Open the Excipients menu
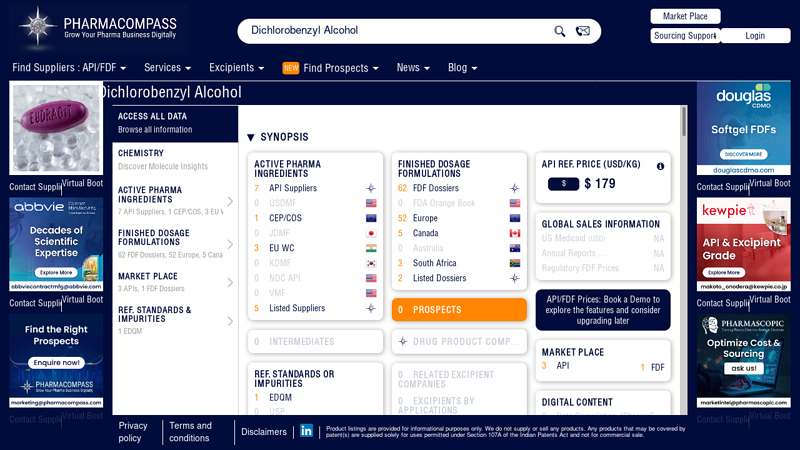Image resolution: width=800 pixels, height=450 pixels. [x=236, y=68]
